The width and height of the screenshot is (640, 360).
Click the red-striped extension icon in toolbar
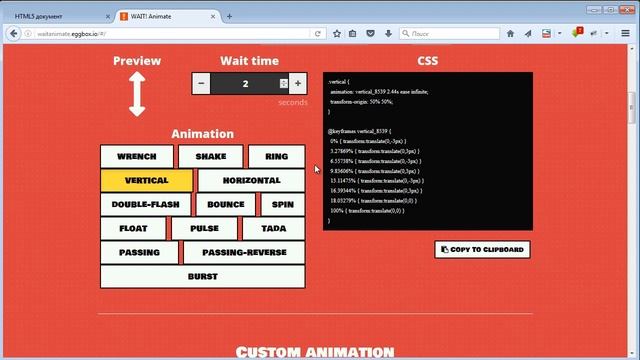click(x=546, y=33)
